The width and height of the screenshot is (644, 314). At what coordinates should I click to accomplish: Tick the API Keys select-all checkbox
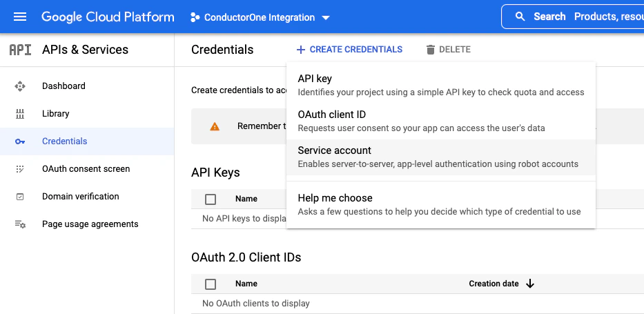211,199
